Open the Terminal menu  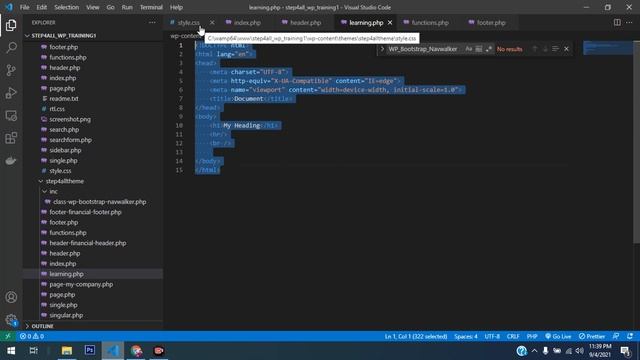click(151, 7)
